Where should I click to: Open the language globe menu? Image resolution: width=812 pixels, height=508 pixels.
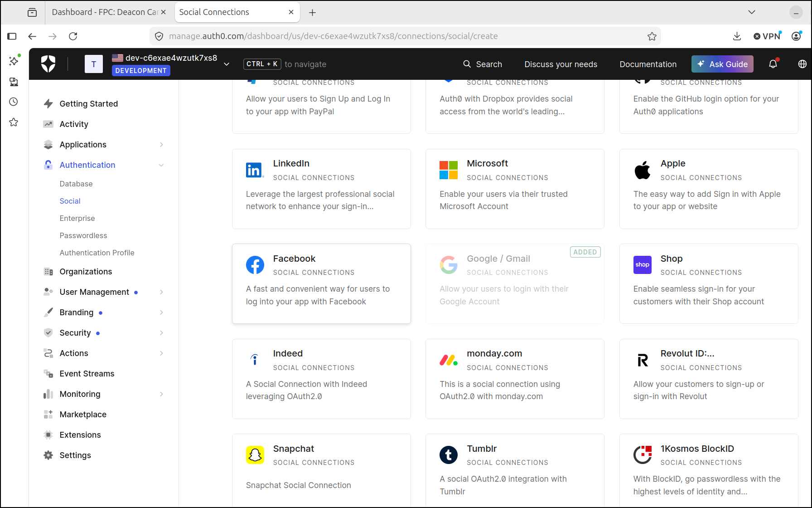point(802,64)
